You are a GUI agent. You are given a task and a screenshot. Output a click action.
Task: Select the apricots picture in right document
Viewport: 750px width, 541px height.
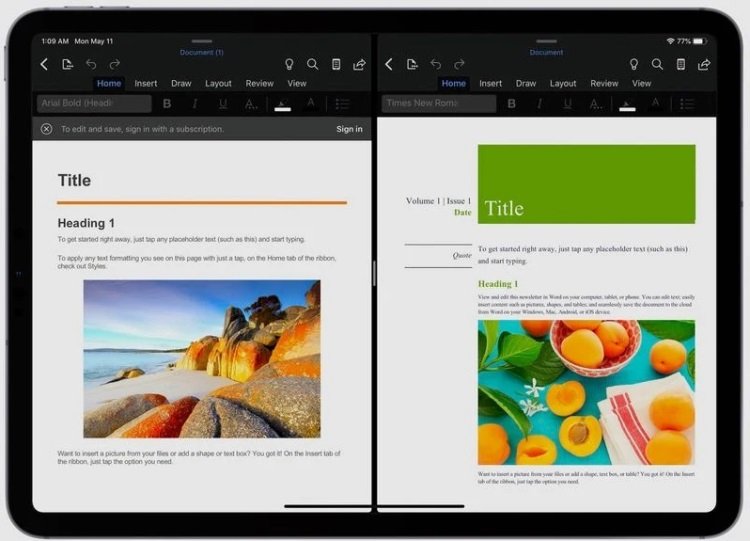click(586, 392)
